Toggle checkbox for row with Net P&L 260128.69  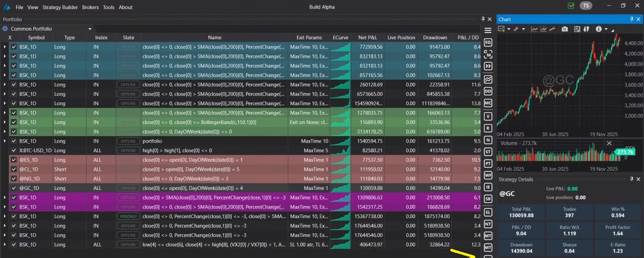(x=14, y=84)
